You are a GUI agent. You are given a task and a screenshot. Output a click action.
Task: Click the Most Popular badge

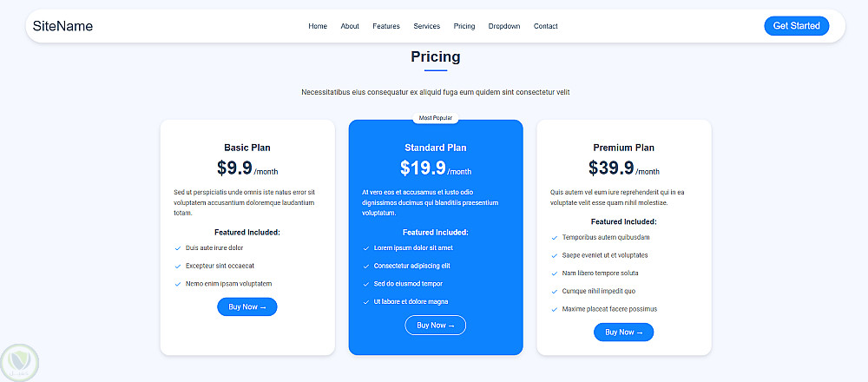pyautogui.click(x=436, y=118)
